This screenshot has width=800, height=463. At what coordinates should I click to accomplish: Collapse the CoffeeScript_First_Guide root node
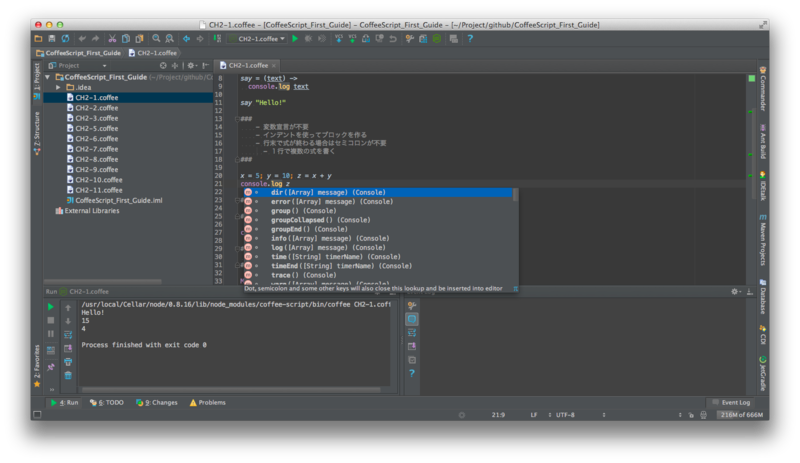coord(48,77)
